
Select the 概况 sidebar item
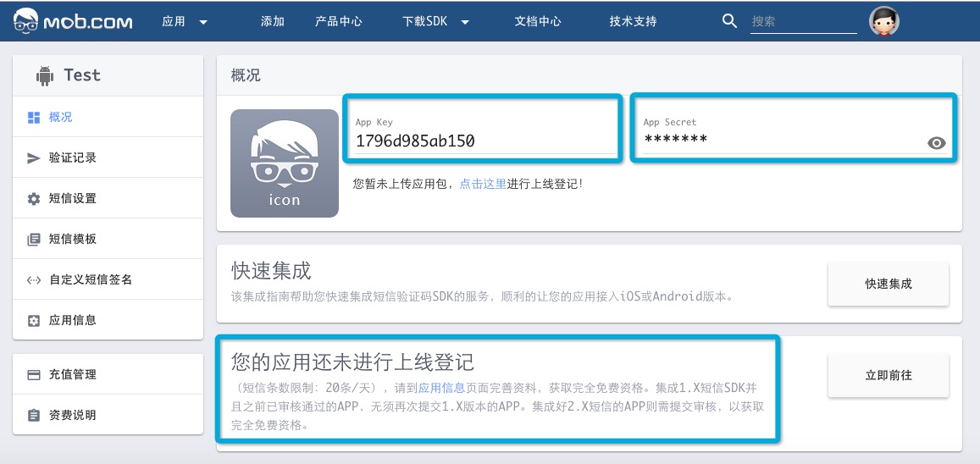[108, 117]
